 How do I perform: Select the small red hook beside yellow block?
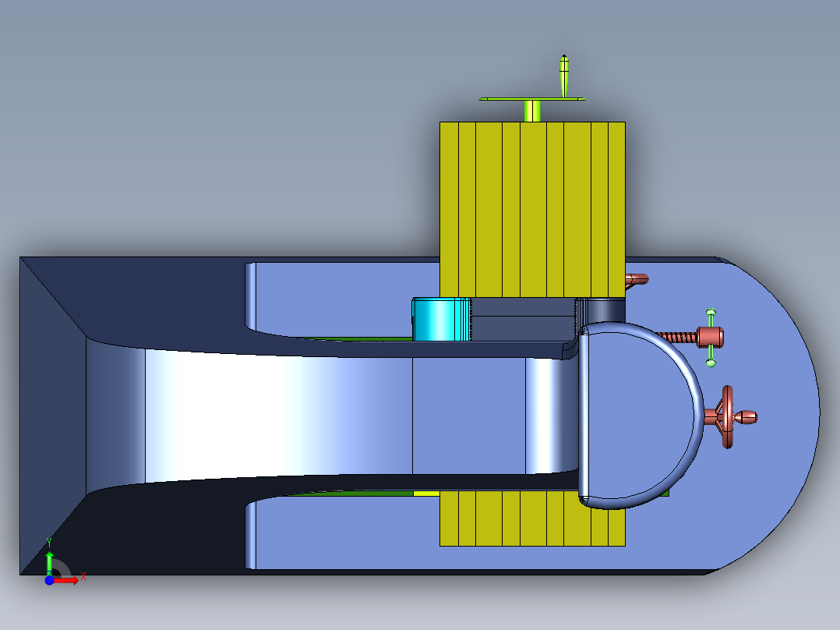tap(637, 279)
